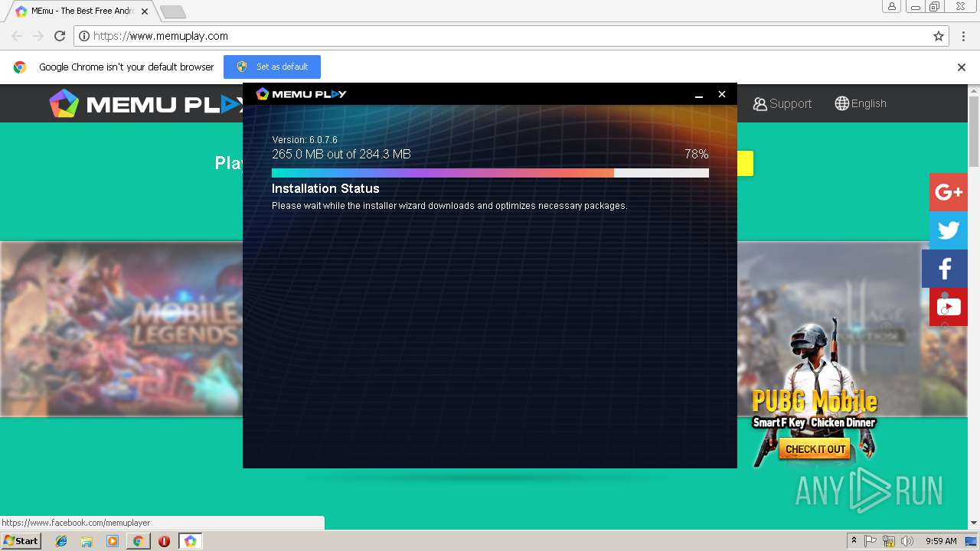Open the Opera taskbar icon
Screen dimensions: 980x551
coord(164,541)
